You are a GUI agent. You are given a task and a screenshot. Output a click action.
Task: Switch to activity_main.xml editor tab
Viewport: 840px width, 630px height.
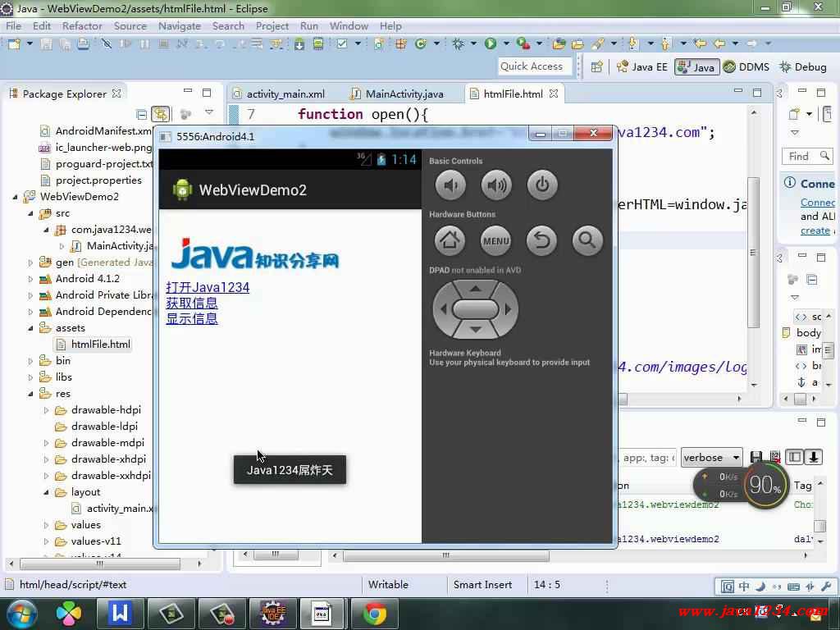(x=279, y=94)
